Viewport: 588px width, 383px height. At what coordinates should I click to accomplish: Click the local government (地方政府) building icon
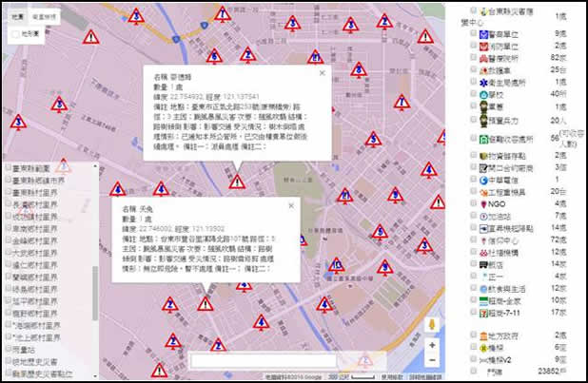[483, 335]
